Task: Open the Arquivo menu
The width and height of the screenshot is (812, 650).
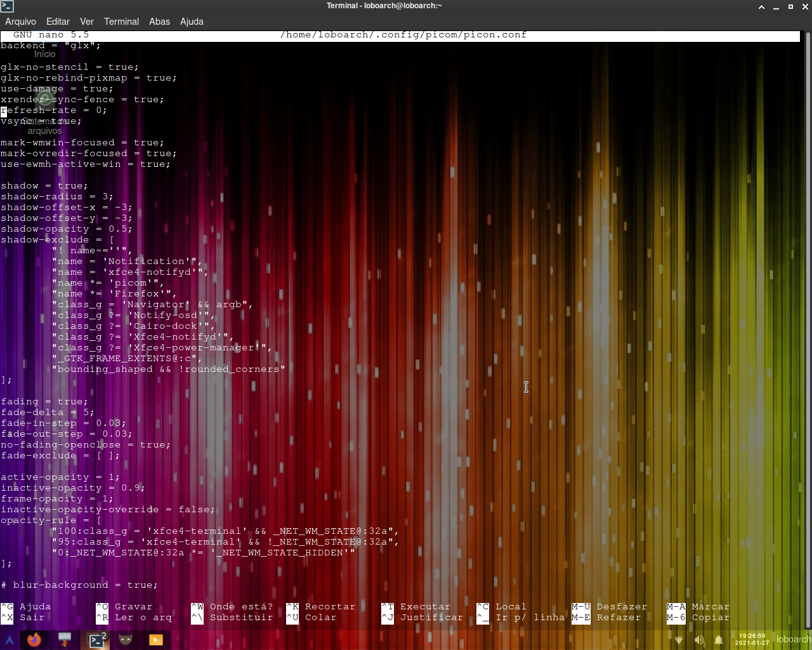Action: click(x=20, y=21)
